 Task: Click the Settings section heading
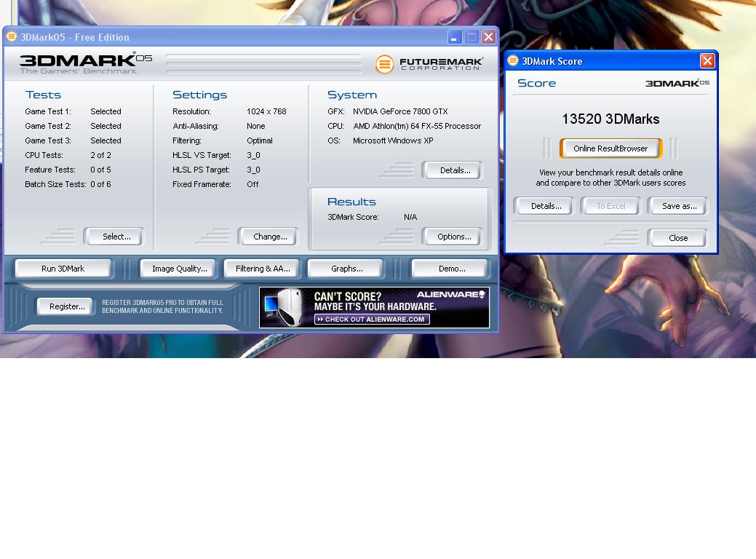199,95
